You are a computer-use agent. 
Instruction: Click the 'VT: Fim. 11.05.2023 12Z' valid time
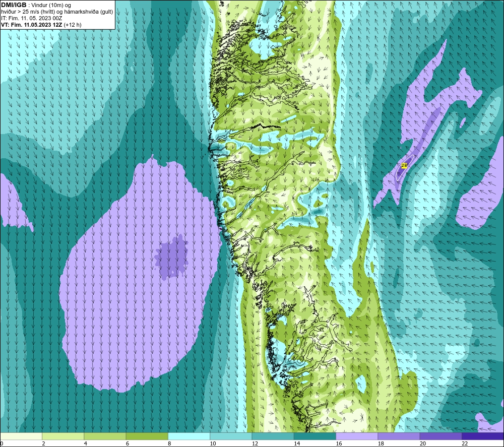pyautogui.click(x=32, y=25)
